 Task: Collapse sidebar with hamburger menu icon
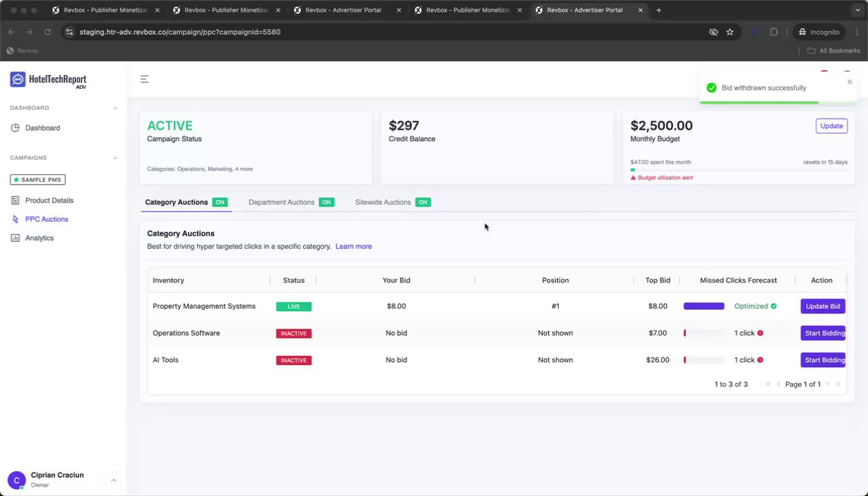coord(145,79)
